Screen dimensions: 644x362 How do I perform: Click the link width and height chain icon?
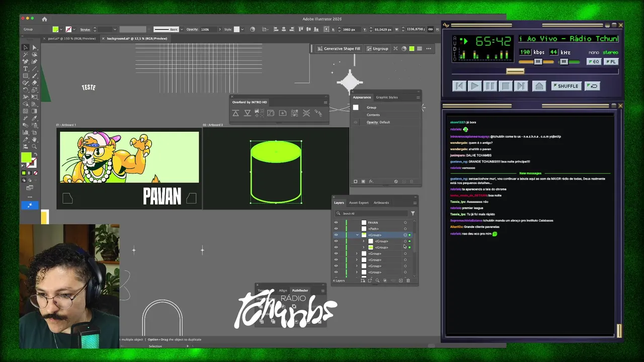431,29
